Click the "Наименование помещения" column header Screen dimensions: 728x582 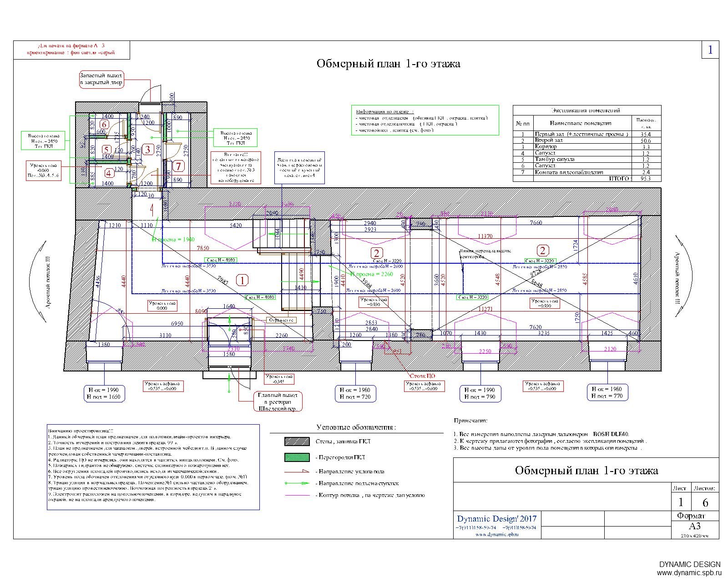tap(581, 123)
